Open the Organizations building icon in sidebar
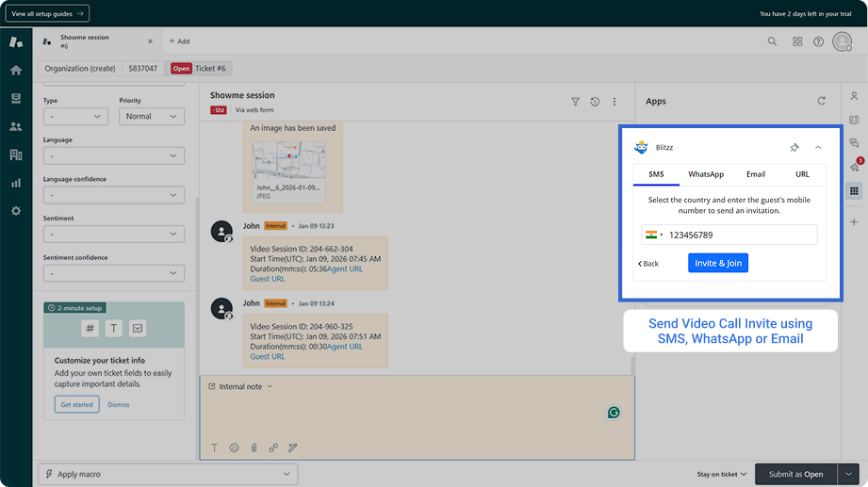This screenshot has width=868, height=487. tap(16, 154)
